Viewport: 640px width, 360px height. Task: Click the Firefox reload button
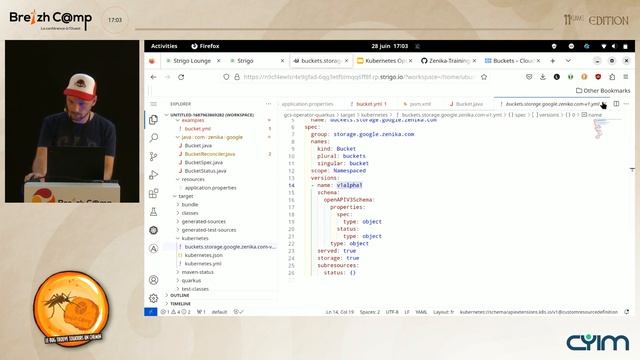click(181, 77)
